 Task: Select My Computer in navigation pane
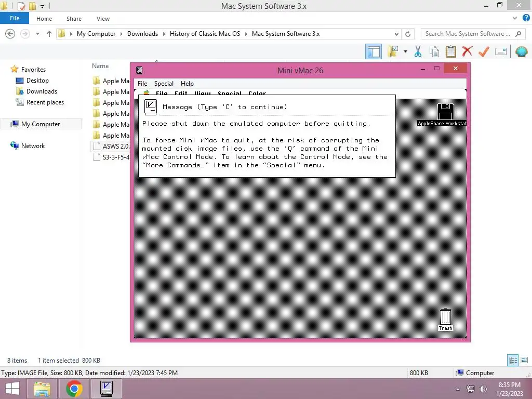click(x=41, y=124)
